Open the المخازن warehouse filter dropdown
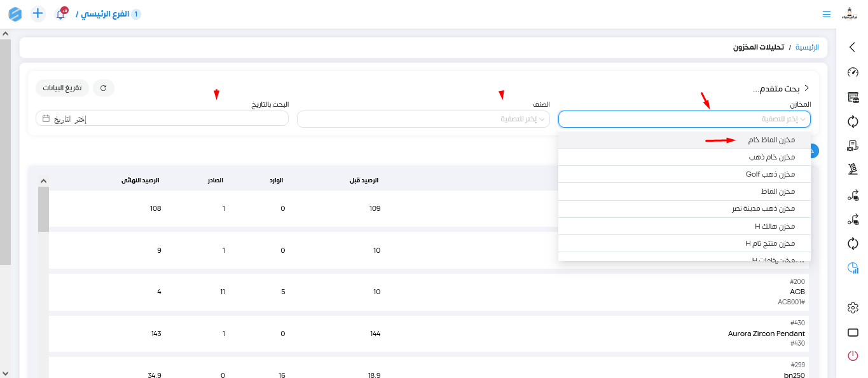The width and height of the screenshot is (868, 378). 684,119
